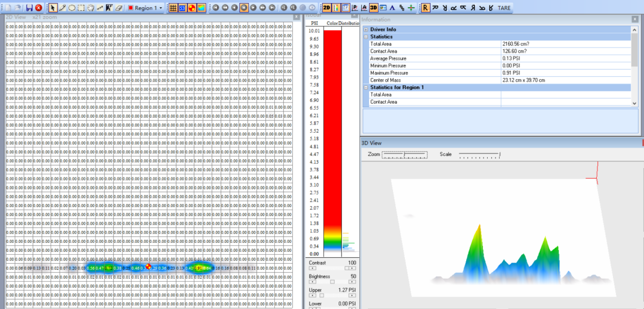Select the eraser tool
This screenshot has height=309, width=644.
point(119,8)
